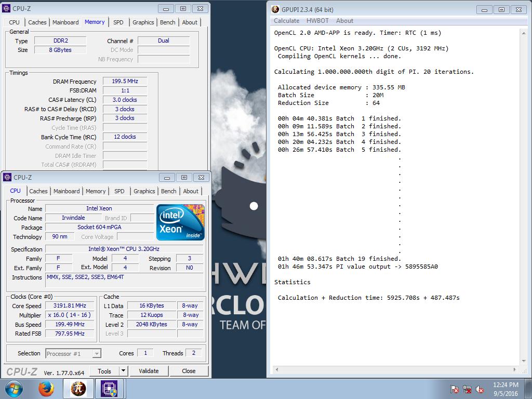Image resolution: width=532 pixels, height=399 pixels.
Task: Click the Bus Speed 199.49 MHz value
Action: pyautogui.click(x=70, y=324)
